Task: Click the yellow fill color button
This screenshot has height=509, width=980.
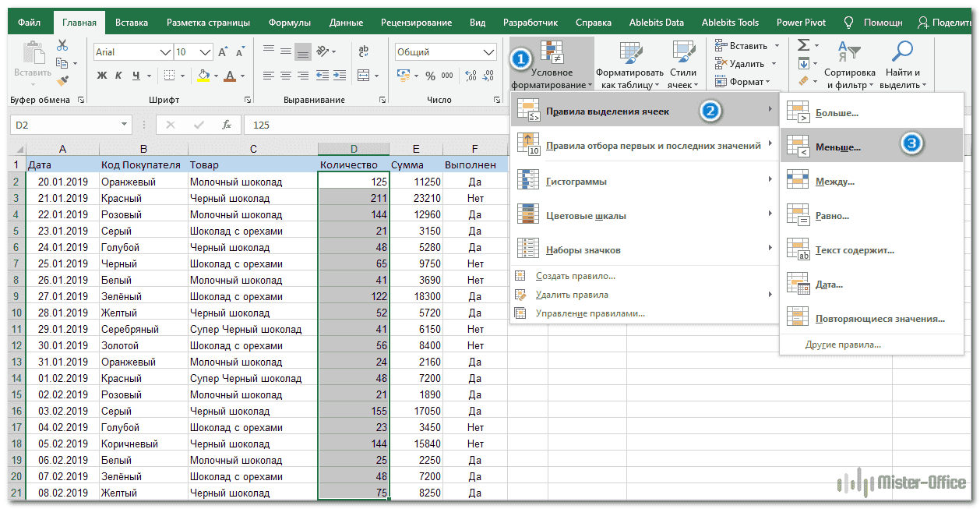Action: (203, 76)
